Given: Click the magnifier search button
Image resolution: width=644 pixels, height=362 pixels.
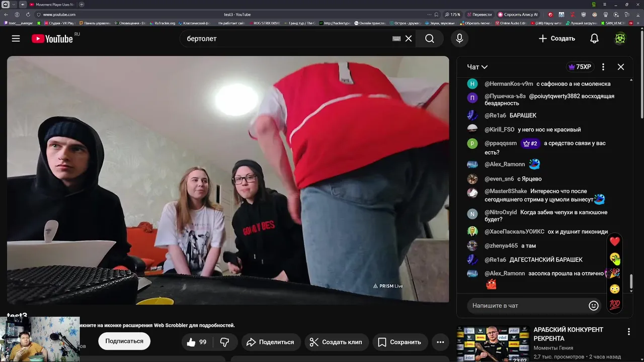Looking at the screenshot, I should [429, 39].
